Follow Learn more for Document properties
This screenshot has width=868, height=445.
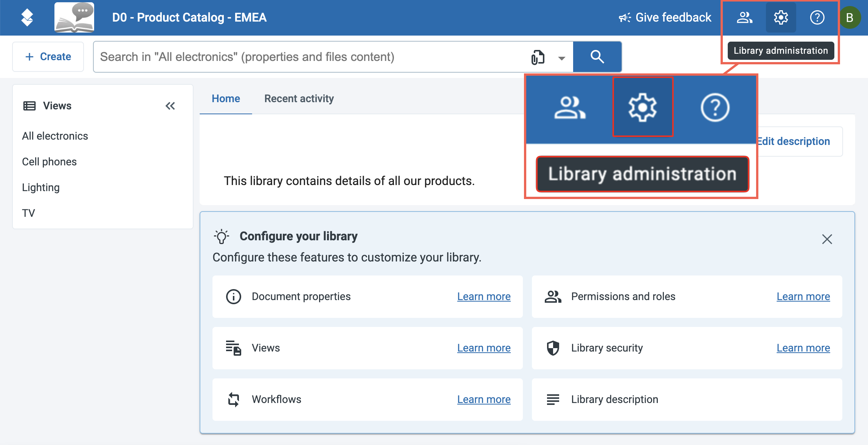(484, 297)
